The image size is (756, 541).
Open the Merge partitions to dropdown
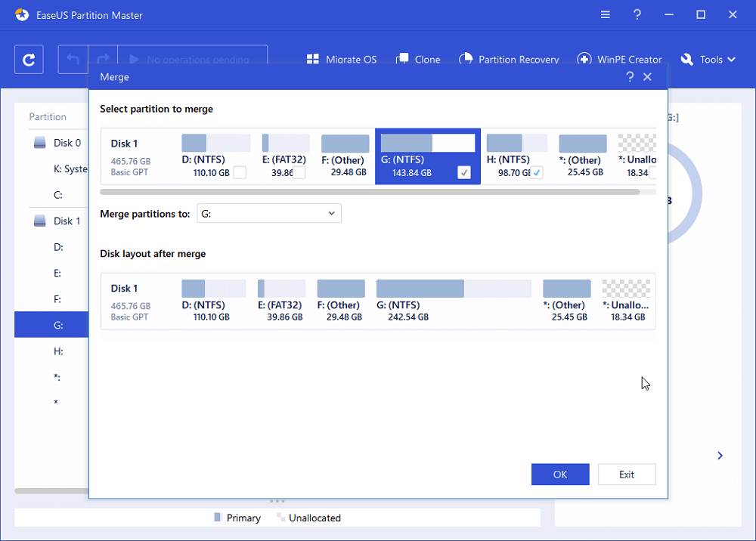(x=331, y=213)
